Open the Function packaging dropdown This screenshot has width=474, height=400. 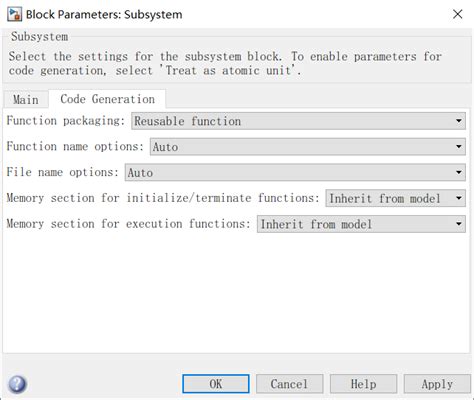coord(298,121)
